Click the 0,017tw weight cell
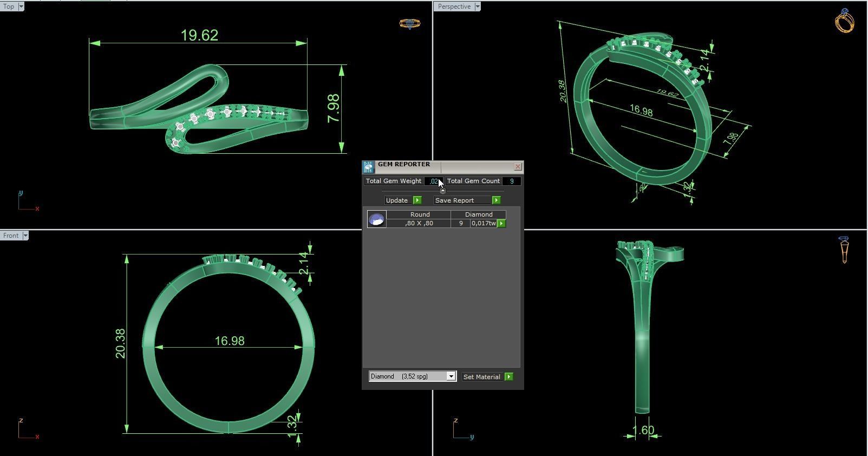Viewport: 868px width, 456px height. point(484,223)
